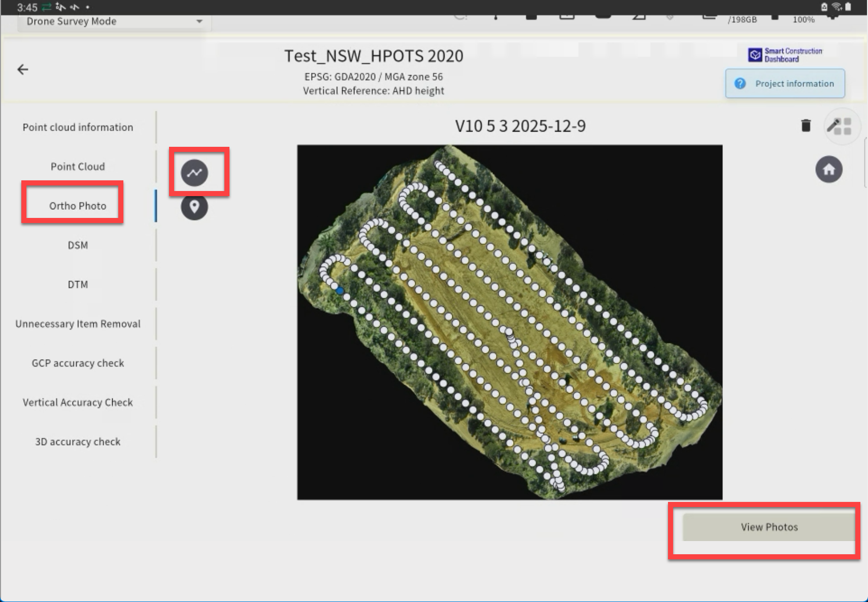Open the DTM tab
This screenshot has height=602, width=868.
point(78,284)
